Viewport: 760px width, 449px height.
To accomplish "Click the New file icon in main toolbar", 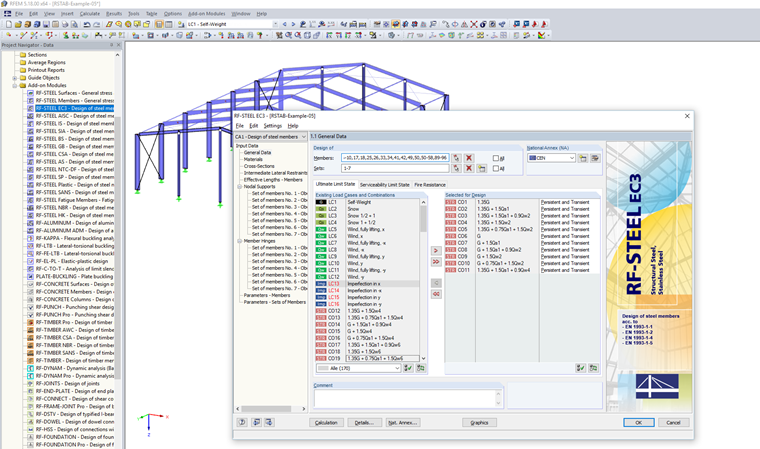I will pyautogui.click(x=8, y=24).
